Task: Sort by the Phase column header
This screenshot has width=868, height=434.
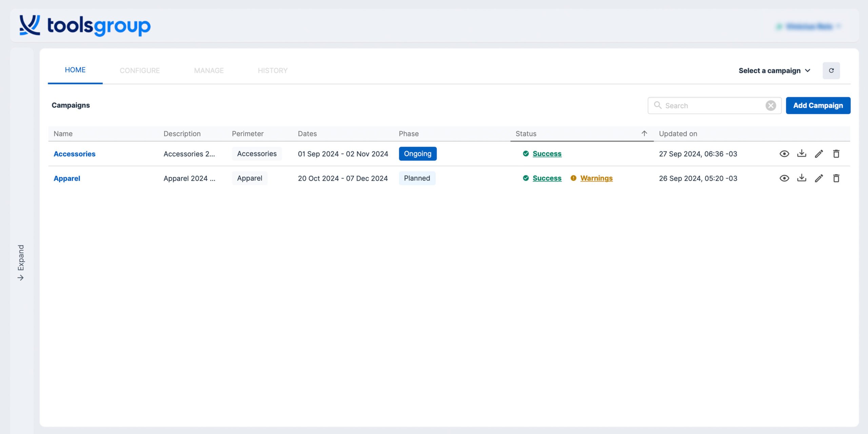Action: pyautogui.click(x=409, y=134)
